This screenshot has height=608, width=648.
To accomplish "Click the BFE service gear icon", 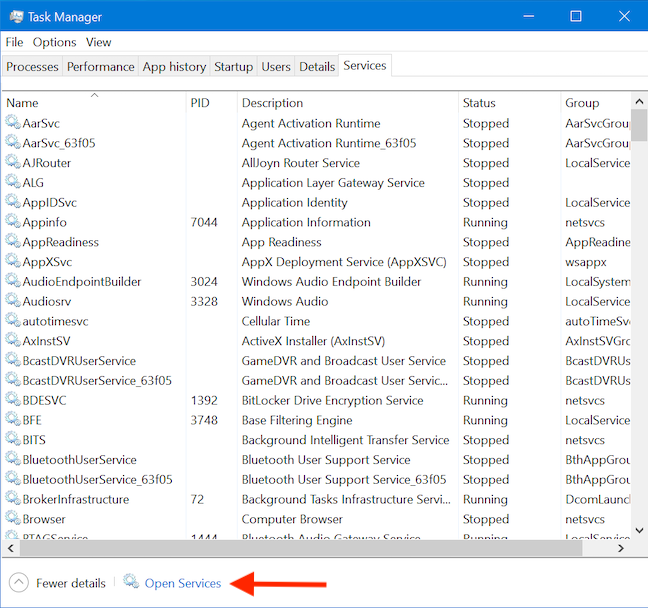I will [x=13, y=420].
